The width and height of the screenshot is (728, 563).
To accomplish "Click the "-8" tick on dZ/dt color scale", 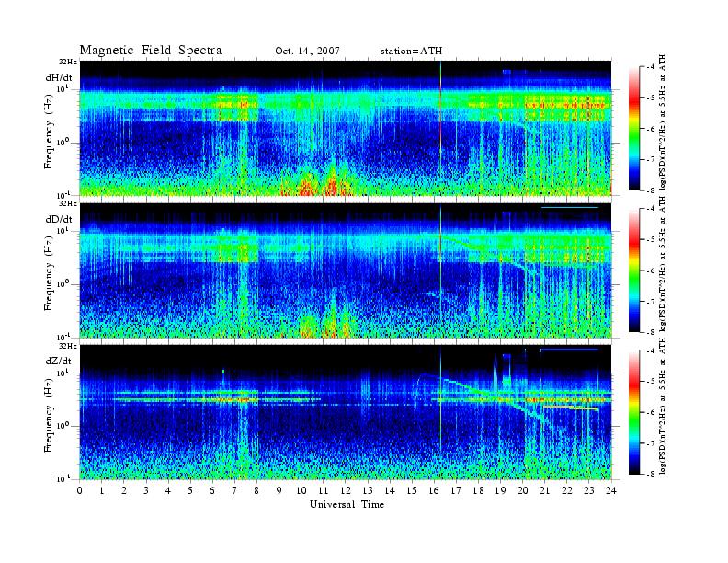I will (651, 474).
